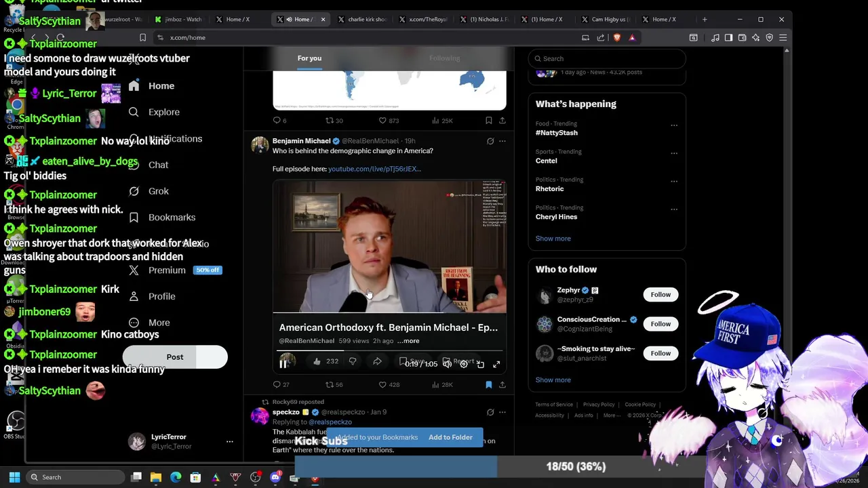The width and height of the screenshot is (868, 488).
Task: Repost Benjamin Michael's post (56)
Action: 334,385
